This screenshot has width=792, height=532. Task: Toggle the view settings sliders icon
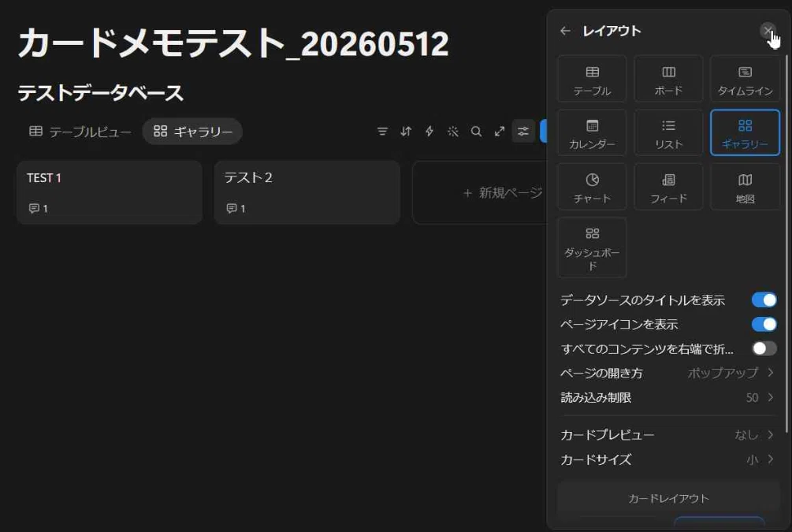tap(522, 132)
